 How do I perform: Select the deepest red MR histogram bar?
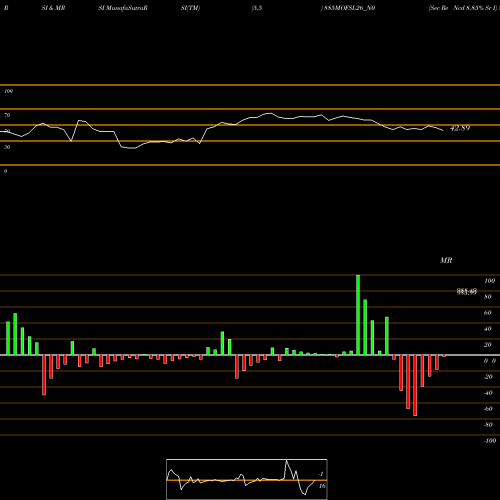[x=415, y=385]
